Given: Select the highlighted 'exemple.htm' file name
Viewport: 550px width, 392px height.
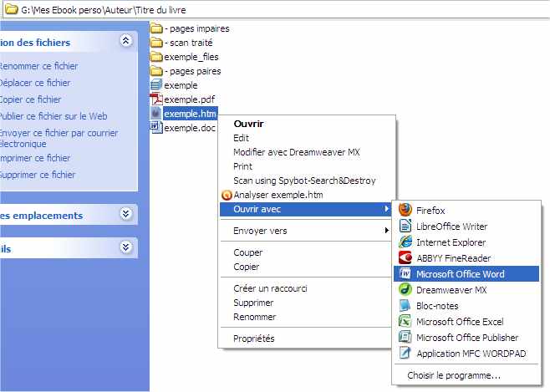Looking at the screenshot, I should (190, 114).
